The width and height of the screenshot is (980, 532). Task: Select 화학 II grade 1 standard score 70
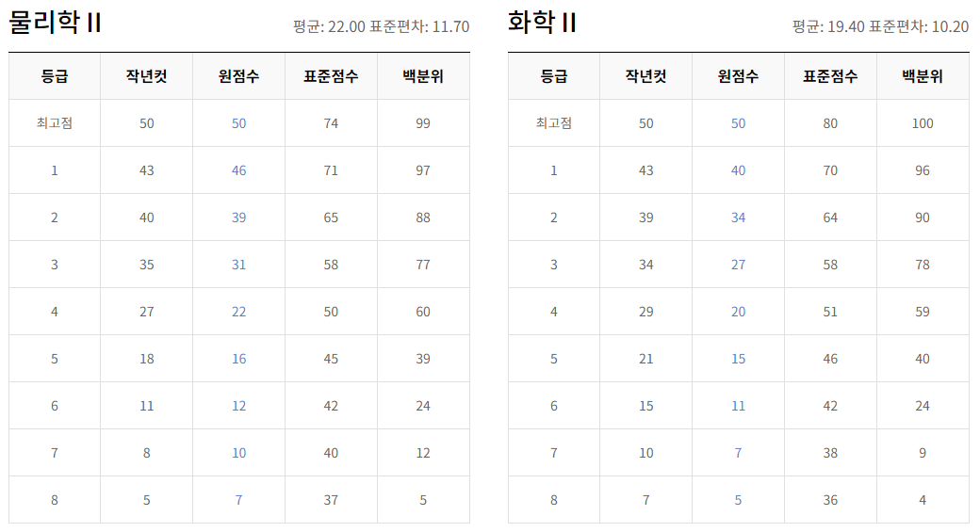tap(830, 170)
